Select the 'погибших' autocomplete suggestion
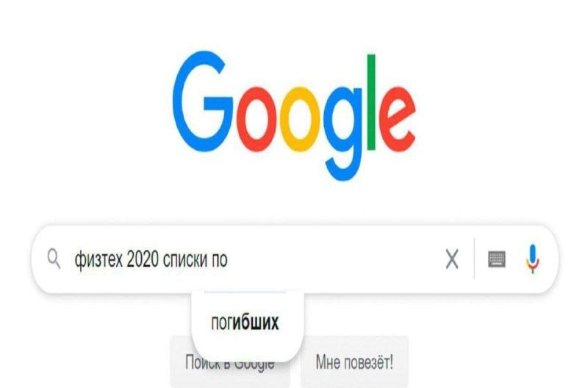 [x=245, y=323]
